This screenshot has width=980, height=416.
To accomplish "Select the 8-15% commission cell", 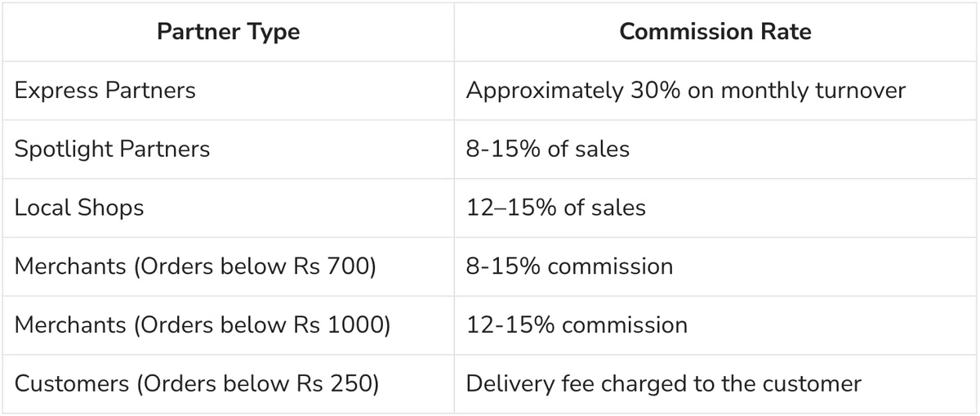I will 715,266.
